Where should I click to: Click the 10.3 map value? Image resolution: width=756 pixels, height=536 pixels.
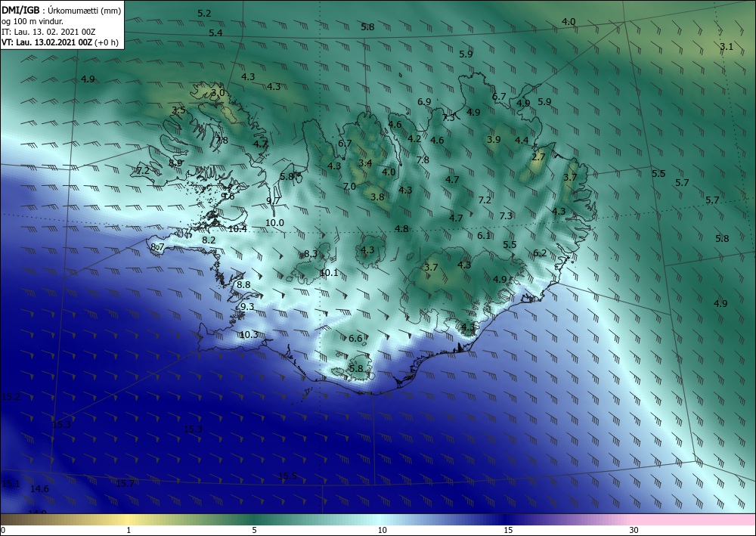click(x=249, y=334)
